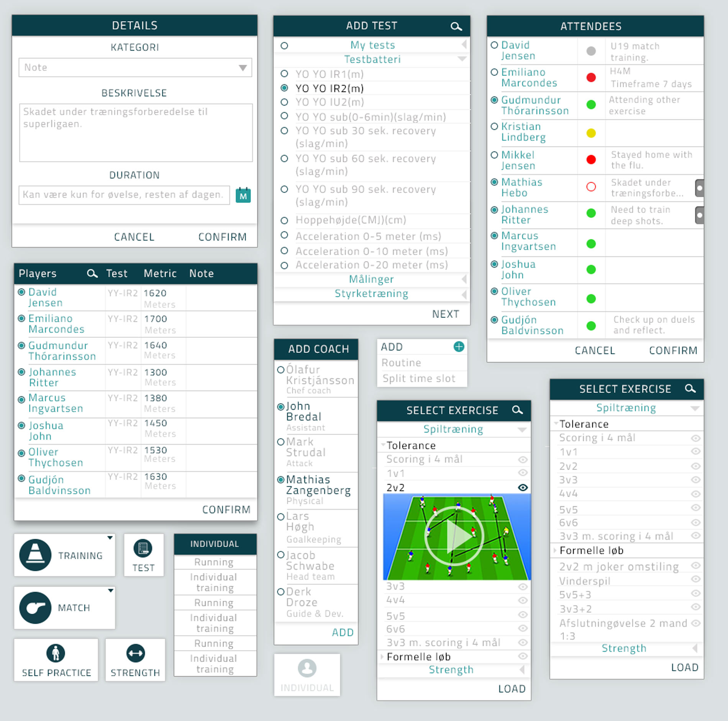The image size is (728, 721).
Task: Select Kristian Lindberg in Attendees list
Action: click(x=494, y=126)
